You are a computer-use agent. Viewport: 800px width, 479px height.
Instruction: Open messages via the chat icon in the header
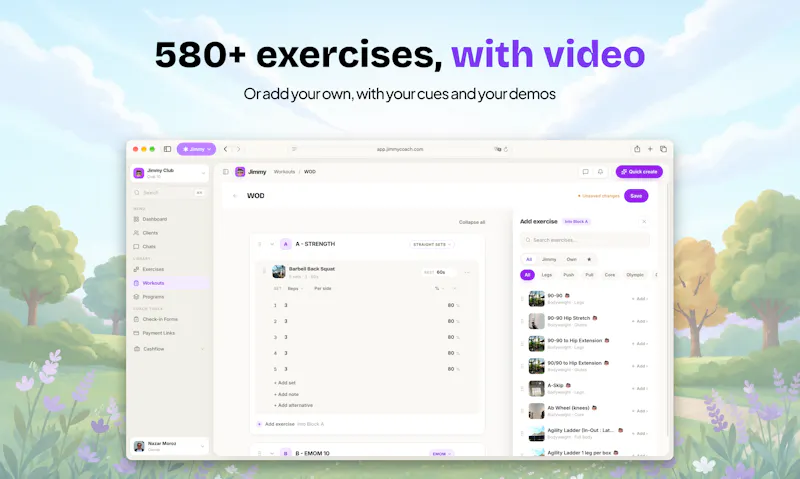click(586, 172)
